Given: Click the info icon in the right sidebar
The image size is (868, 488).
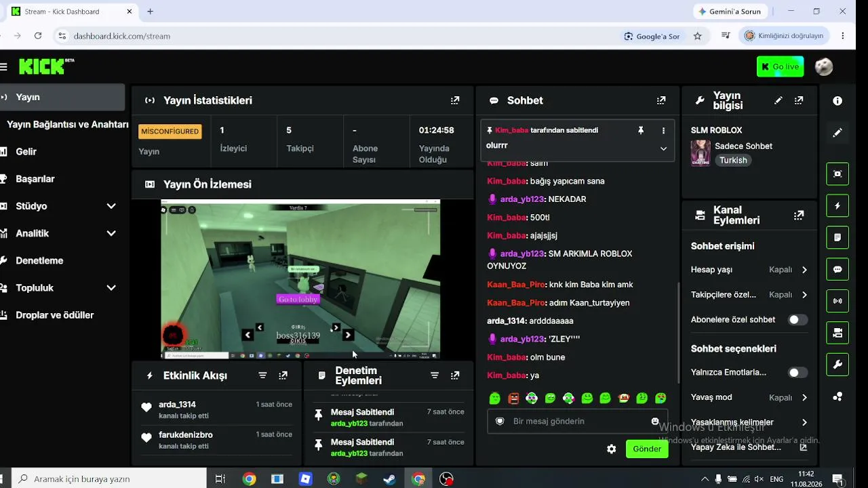Looking at the screenshot, I should click(837, 100).
